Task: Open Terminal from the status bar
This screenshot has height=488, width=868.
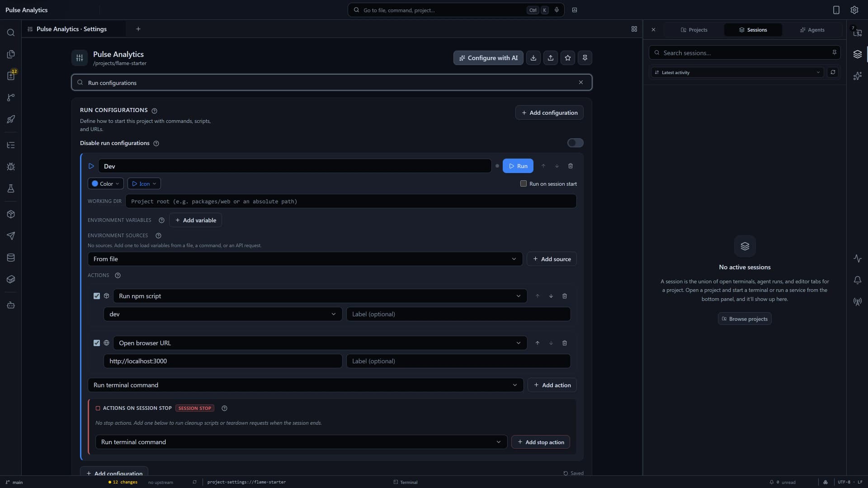Action: pos(406,482)
